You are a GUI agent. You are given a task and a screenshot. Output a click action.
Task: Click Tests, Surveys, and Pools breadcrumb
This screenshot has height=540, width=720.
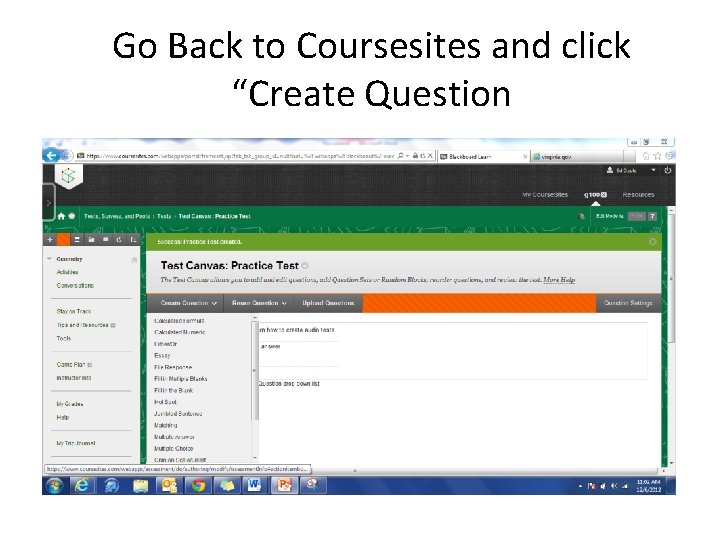pyautogui.click(x=117, y=216)
